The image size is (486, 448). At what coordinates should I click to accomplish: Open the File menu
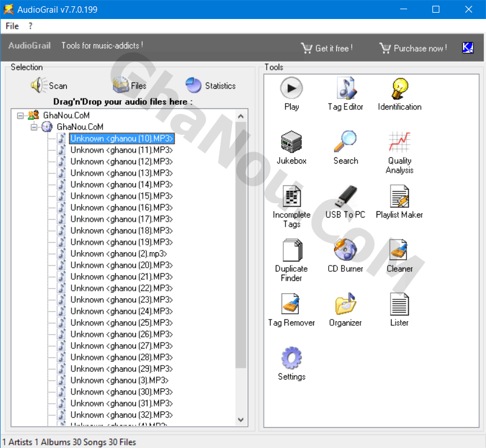coord(12,26)
